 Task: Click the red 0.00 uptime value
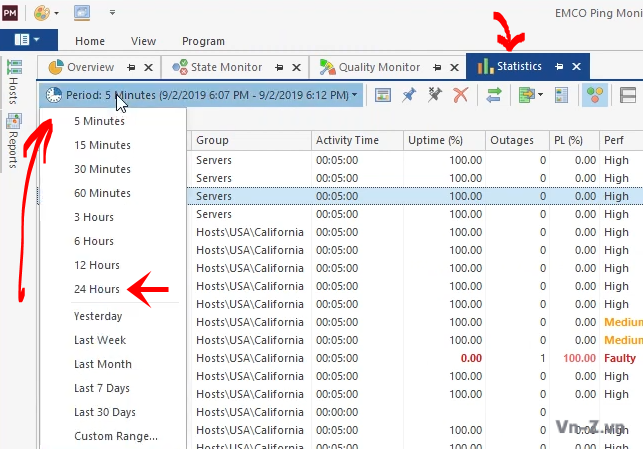[x=471, y=358]
